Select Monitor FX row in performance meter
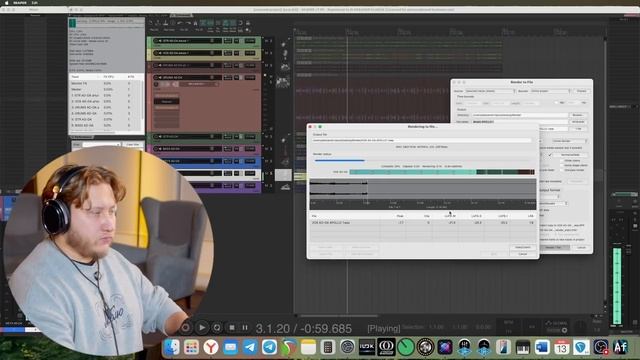640x360 pixels. [106, 83]
